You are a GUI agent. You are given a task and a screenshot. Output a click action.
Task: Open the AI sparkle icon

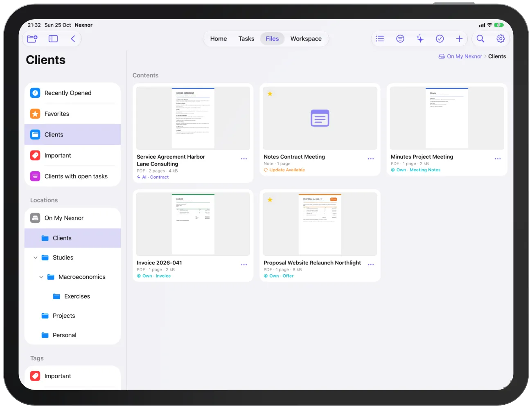pyautogui.click(x=420, y=39)
